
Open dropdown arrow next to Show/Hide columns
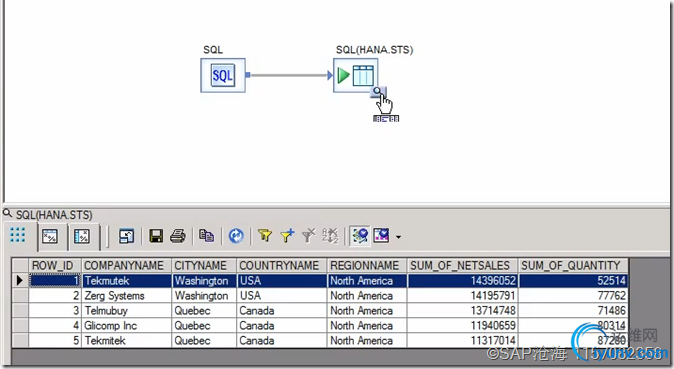tap(398, 237)
